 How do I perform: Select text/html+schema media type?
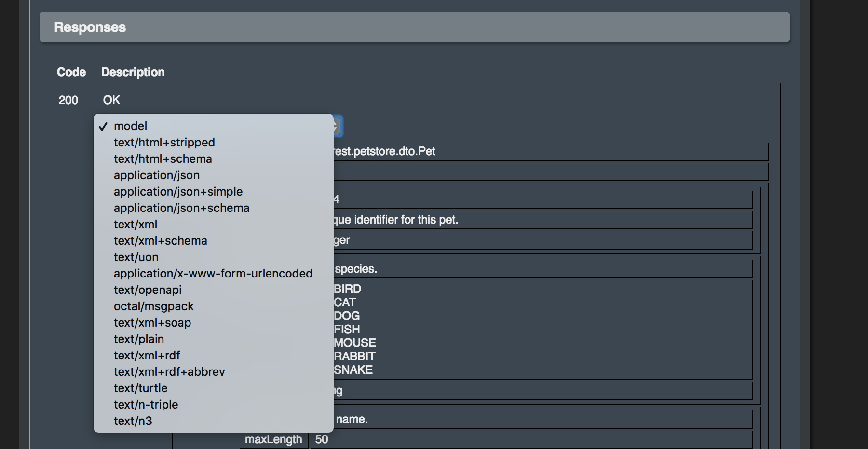pyautogui.click(x=163, y=159)
